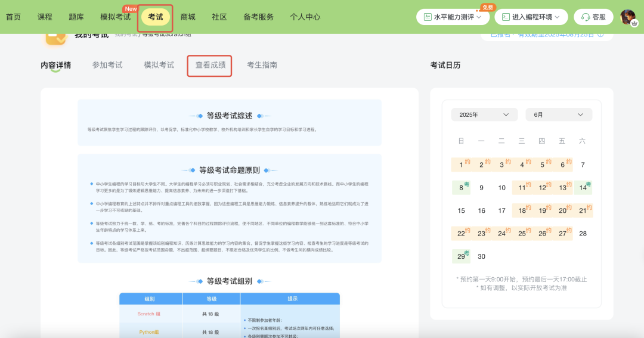Select June 8 exam date in calendar
644x338 pixels.
(461, 188)
